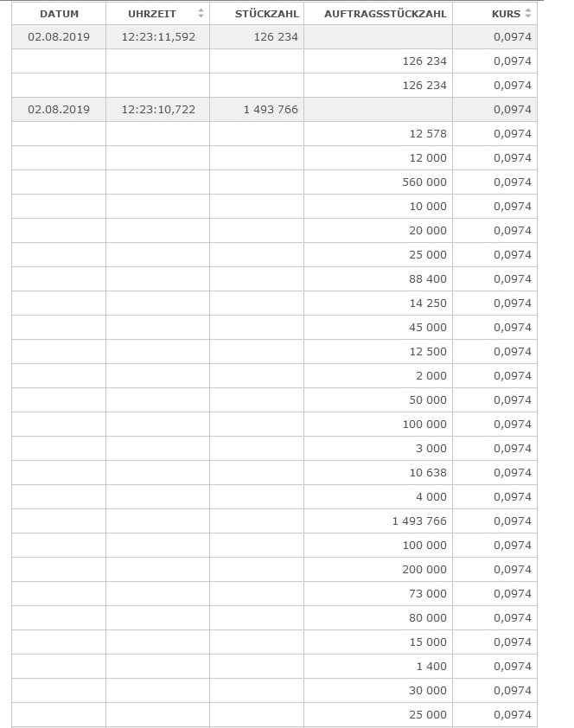Click the 14 250 order quantity cell
Screen dimensions: 574x728
(x=428, y=303)
